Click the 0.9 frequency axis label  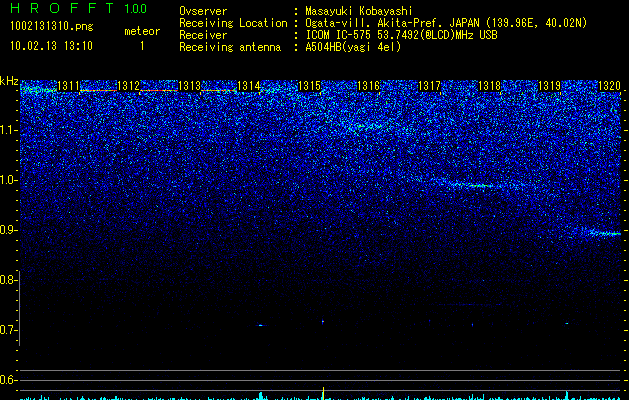7,230
